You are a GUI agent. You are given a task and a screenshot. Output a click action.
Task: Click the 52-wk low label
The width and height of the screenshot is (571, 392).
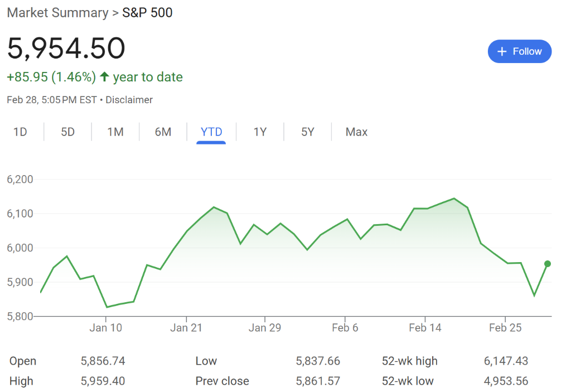408,381
